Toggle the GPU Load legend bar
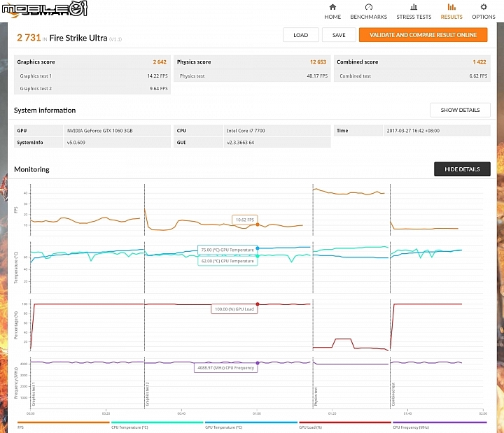 pos(345,423)
